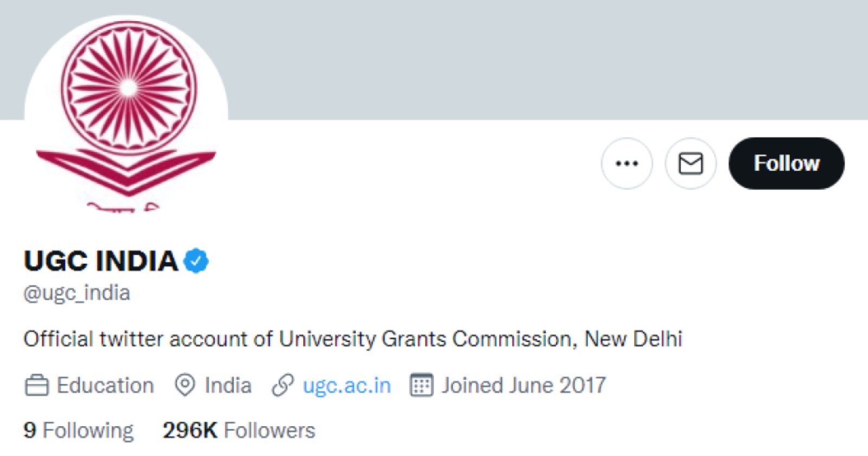Click the envelope Message icon button
This screenshot has height=456, width=868.
[x=691, y=163]
